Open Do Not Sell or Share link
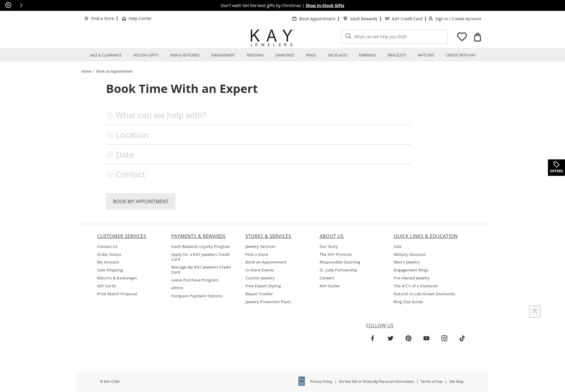This screenshot has width=565, height=392. (376, 381)
